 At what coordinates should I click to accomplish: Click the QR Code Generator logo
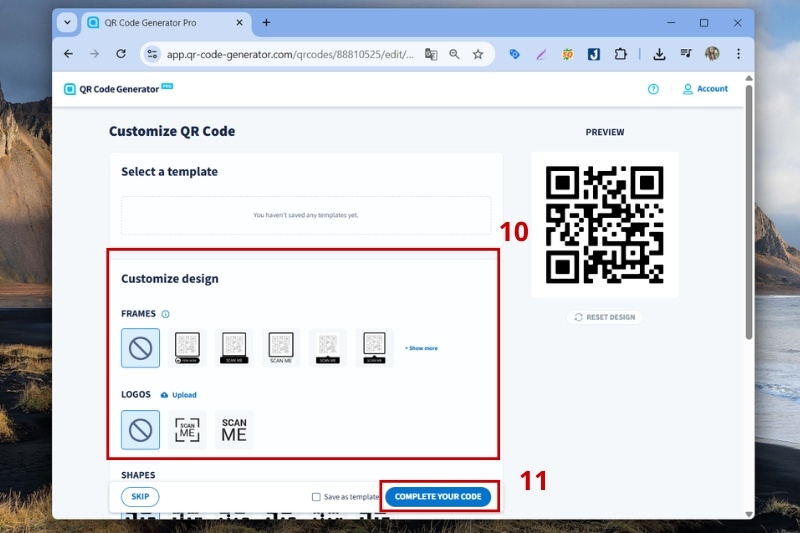click(x=118, y=89)
